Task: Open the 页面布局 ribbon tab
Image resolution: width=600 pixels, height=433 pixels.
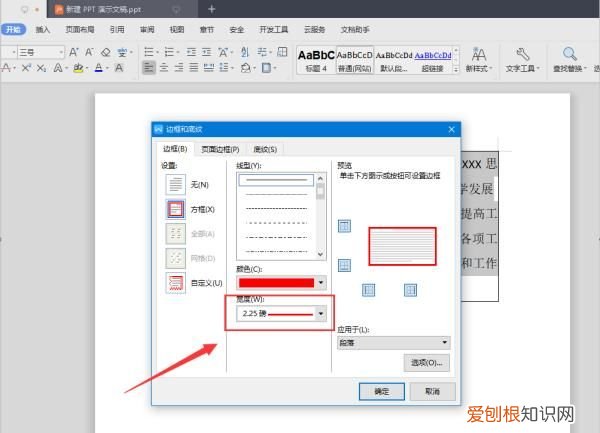Action: [80, 29]
